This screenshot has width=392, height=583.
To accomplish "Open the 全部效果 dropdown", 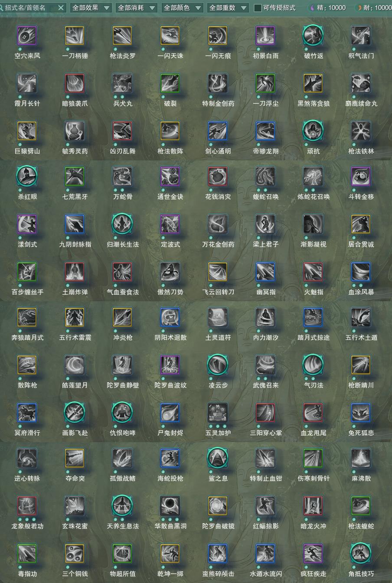I will 91,8.
